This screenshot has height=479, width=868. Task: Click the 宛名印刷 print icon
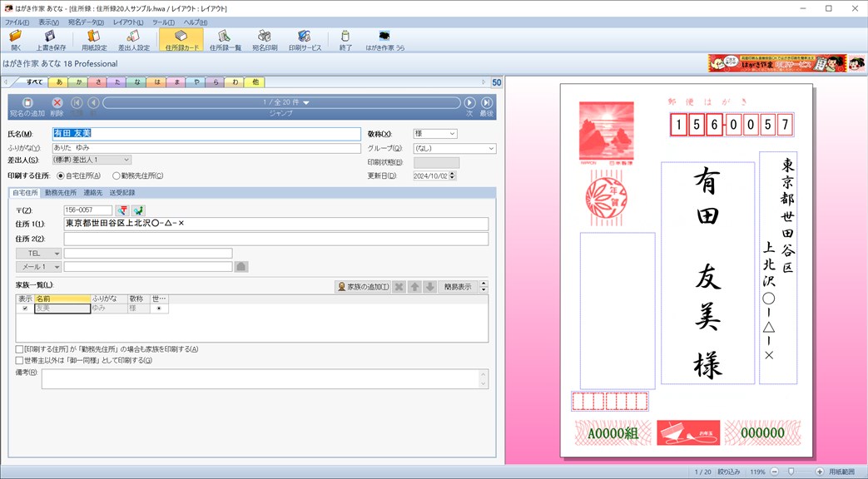[265, 40]
